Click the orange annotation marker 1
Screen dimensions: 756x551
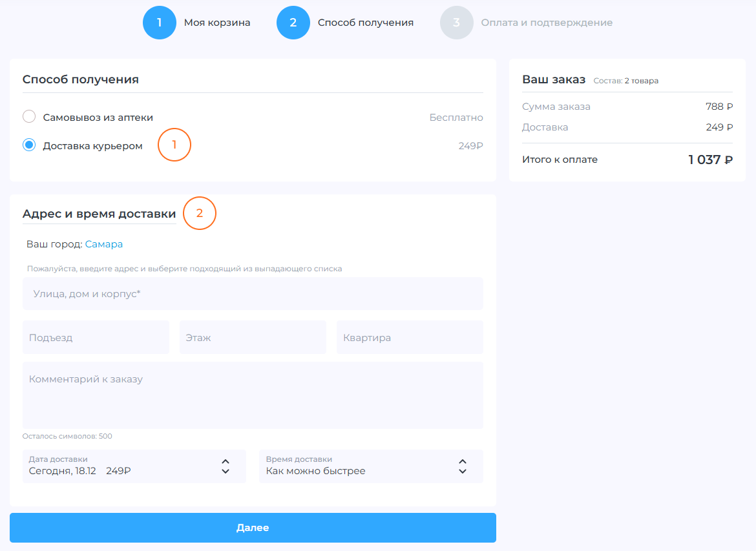(174, 145)
